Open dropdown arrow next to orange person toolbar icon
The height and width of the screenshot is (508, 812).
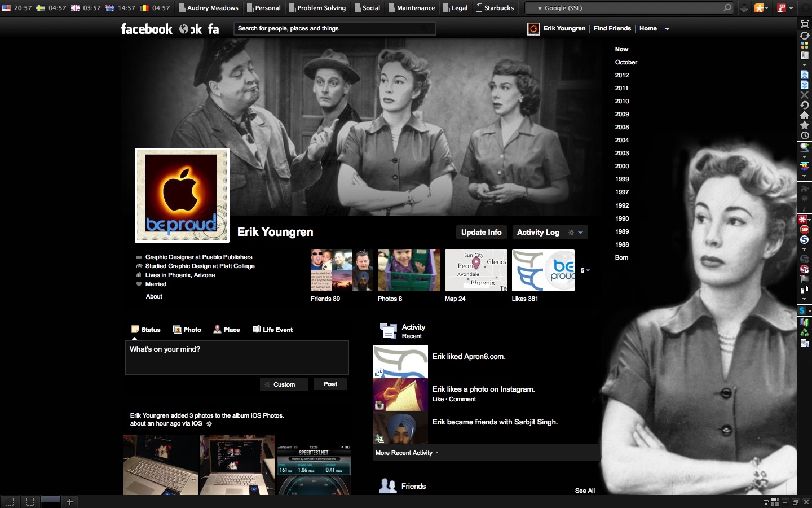pos(767,8)
